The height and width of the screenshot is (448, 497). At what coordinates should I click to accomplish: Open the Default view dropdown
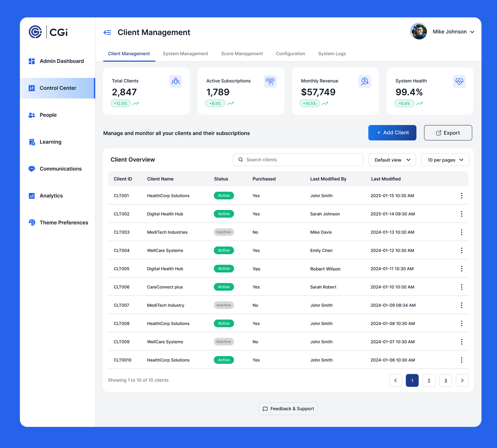click(x=392, y=160)
